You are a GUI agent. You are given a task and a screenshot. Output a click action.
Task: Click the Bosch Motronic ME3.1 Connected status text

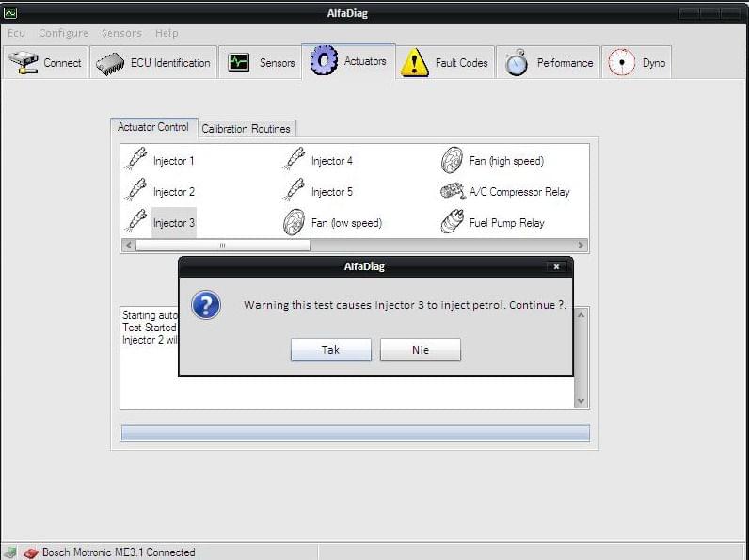[119, 552]
